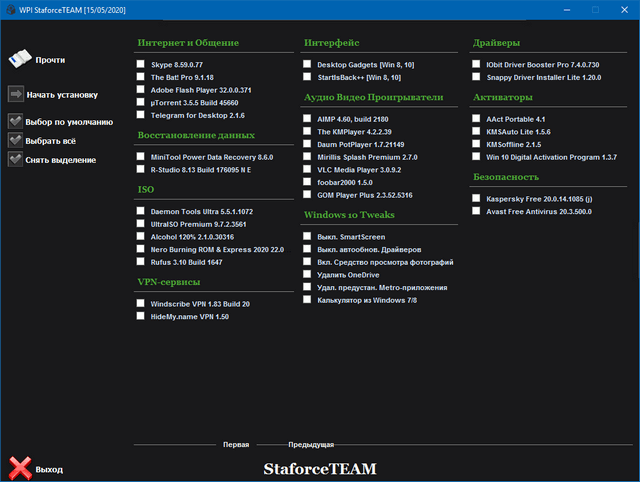The image size is (640, 482).
Task: Check AAct Portable 4.1 checkbox
Action: [x=476, y=118]
